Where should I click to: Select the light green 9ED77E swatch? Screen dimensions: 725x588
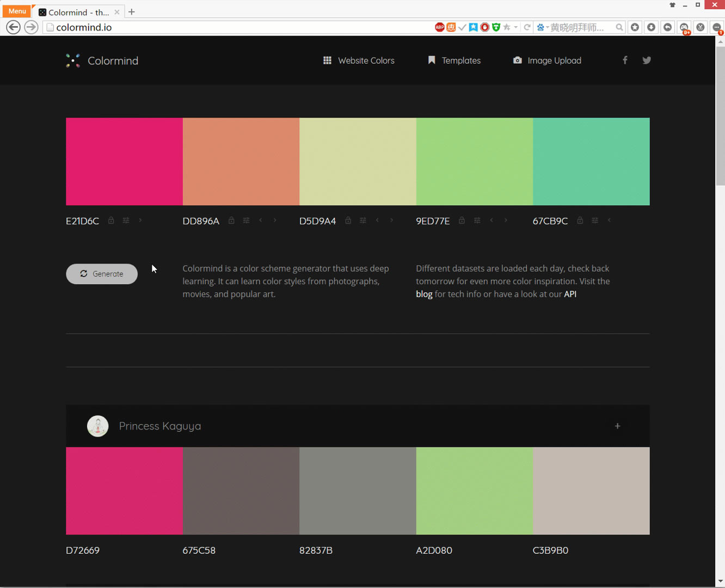click(475, 162)
